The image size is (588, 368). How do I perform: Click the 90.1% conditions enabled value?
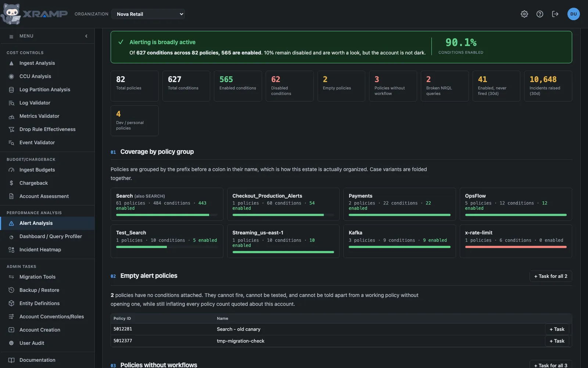tap(461, 43)
